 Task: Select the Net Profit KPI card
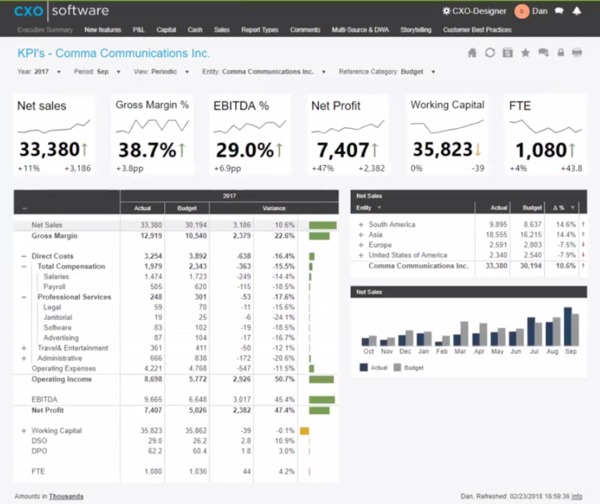[348, 135]
